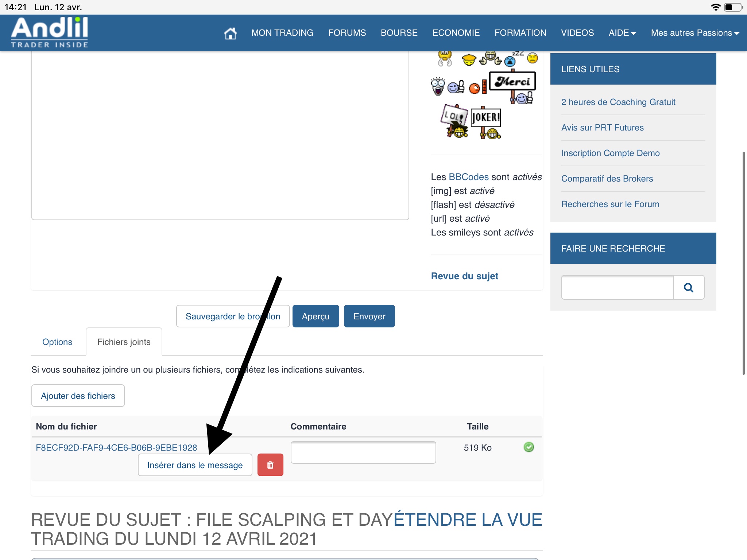Click the search magnifier button
The height and width of the screenshot is (560, 747).
[688, 288]
